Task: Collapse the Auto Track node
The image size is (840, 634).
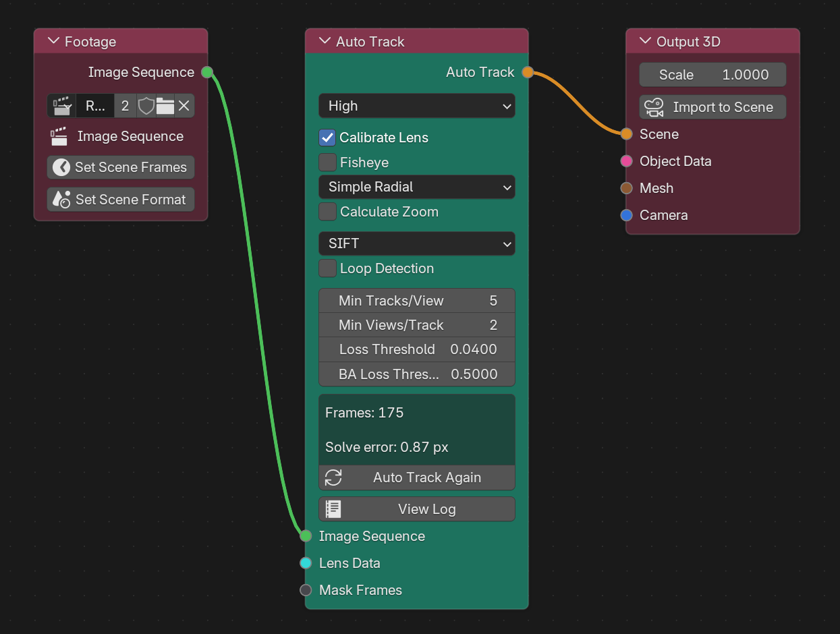Action: [325, 42]
